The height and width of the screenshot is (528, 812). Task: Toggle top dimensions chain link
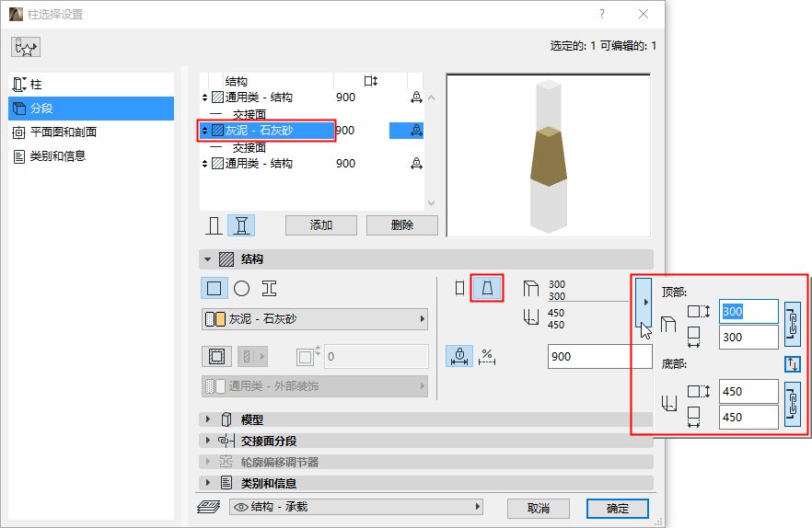[793, 324]
